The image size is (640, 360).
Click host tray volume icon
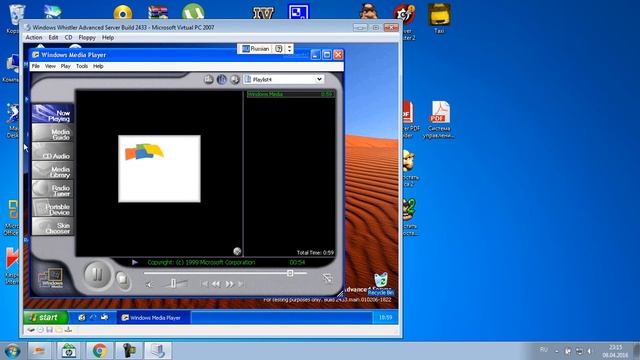tap(589, 351)
